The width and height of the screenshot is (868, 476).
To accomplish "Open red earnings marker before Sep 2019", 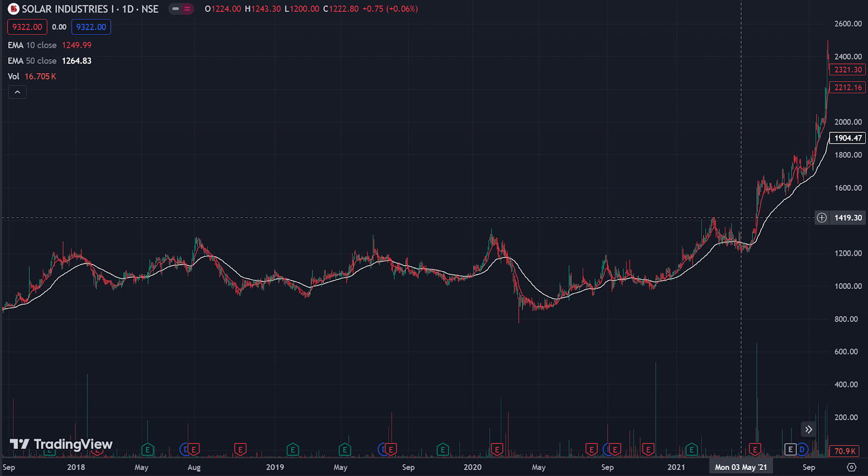I will pos(391,449).
